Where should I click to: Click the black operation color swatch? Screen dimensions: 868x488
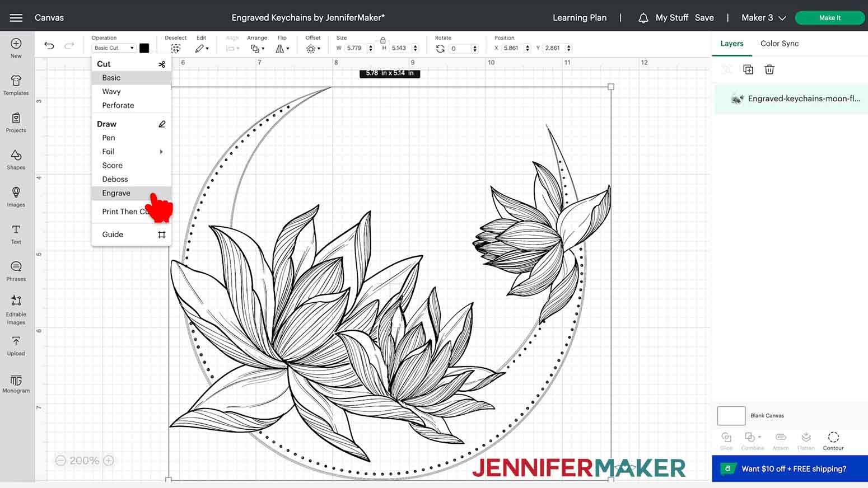(144, 48)
